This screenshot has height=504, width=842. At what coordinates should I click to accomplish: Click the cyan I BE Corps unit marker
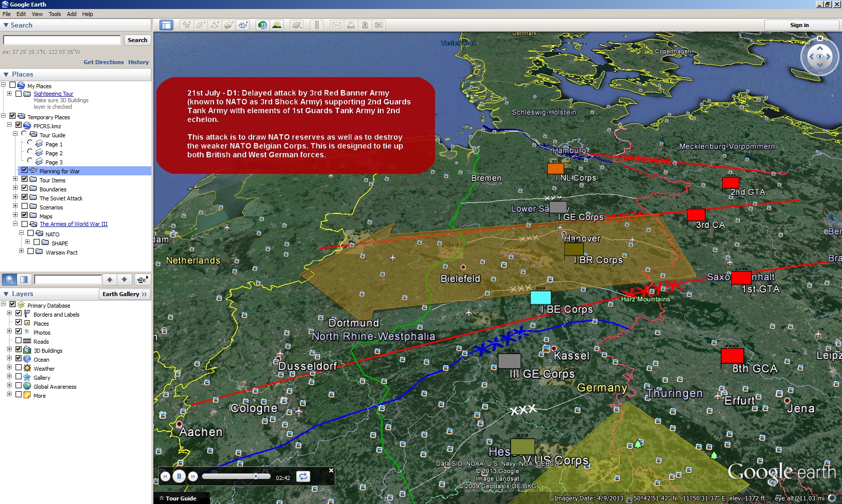click(541, 298)
